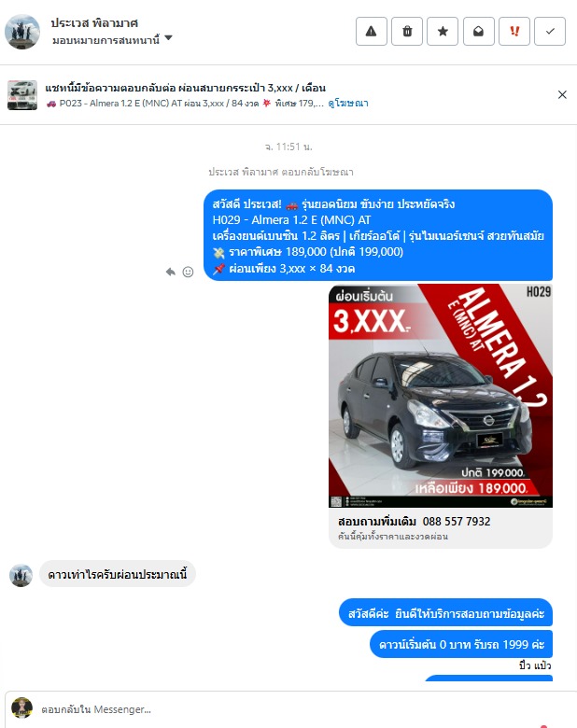The width and height of the screenshot is (577, 728).
Task: Star this conversation
Action: pyautogui.click(x=443, y=31)
